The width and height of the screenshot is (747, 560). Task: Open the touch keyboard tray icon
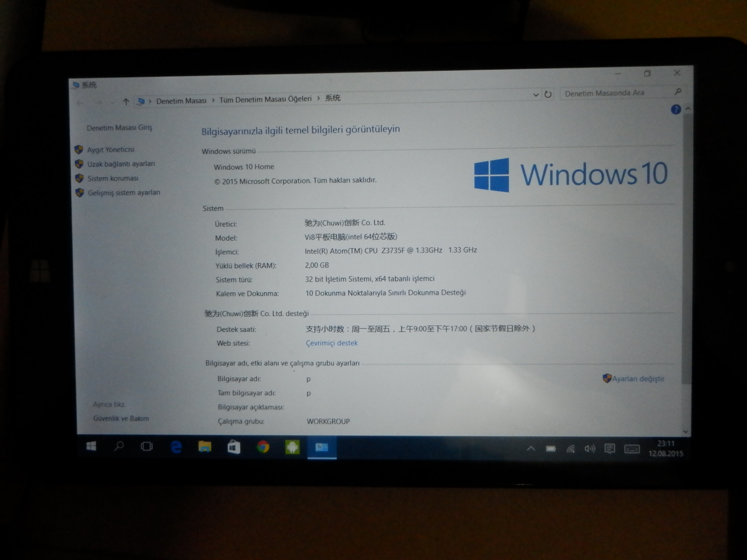631,449
